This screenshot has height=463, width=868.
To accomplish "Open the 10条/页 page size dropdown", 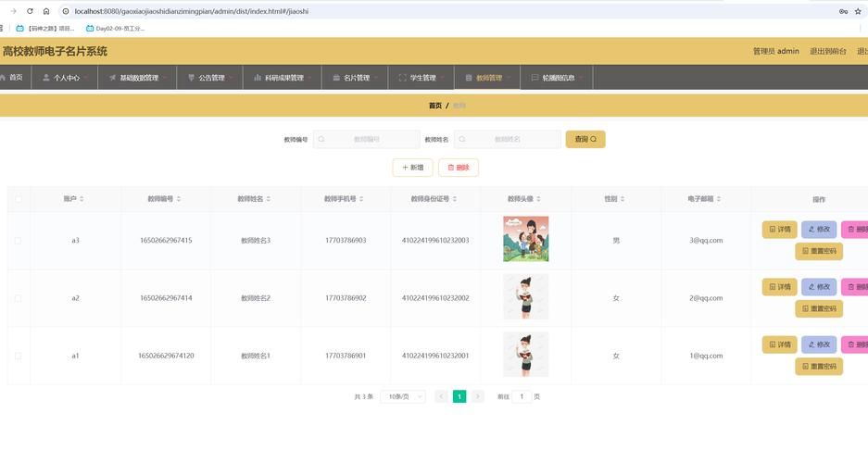I will tap(402, 396).
